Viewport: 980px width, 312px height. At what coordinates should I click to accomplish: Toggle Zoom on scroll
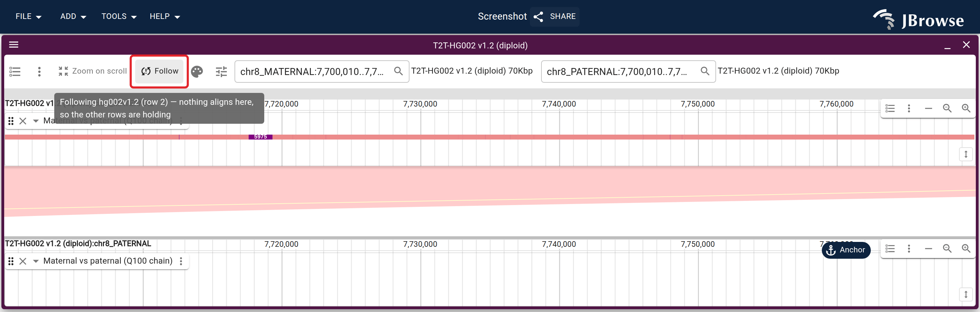point(92,71)
